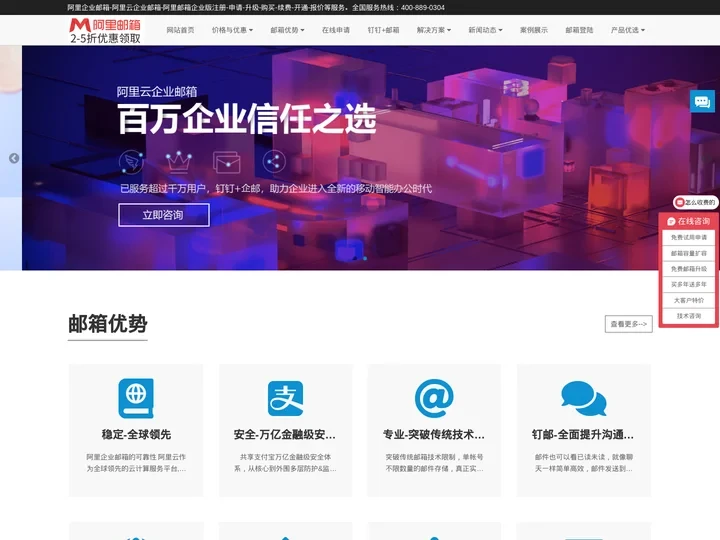Click the 2-5折优惠领取 promo text

(105, 39)
